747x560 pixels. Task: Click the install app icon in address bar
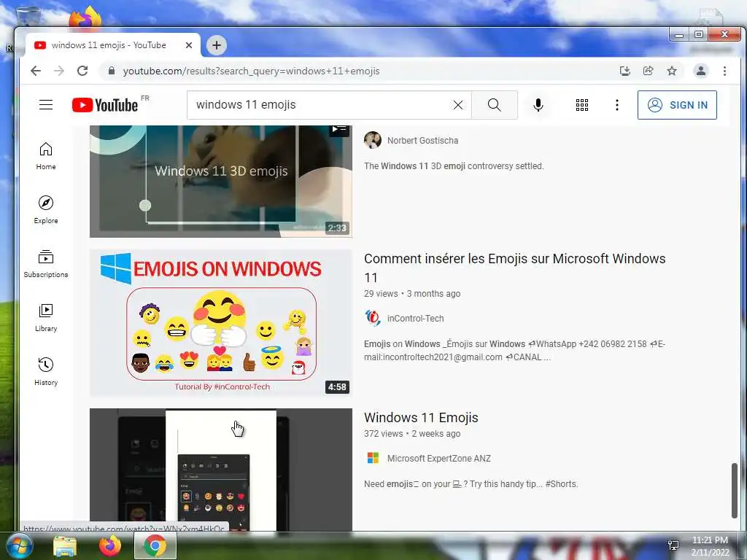(x=625, y=71)
